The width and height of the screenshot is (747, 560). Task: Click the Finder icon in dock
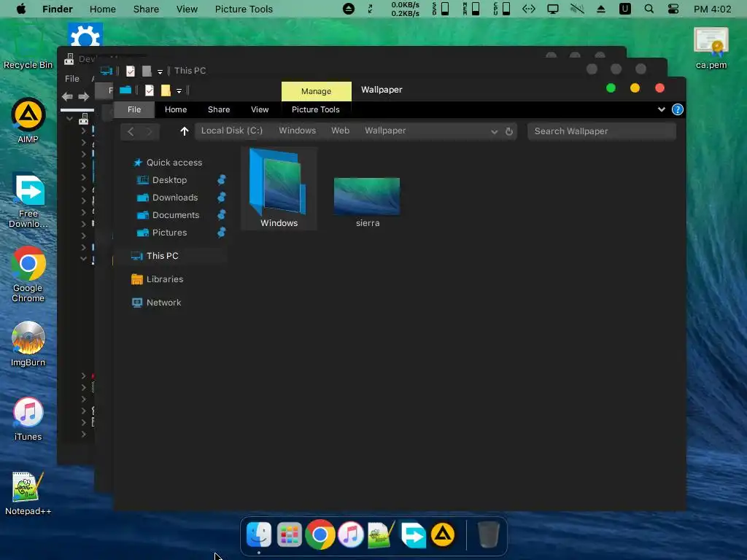coord(259,534)
